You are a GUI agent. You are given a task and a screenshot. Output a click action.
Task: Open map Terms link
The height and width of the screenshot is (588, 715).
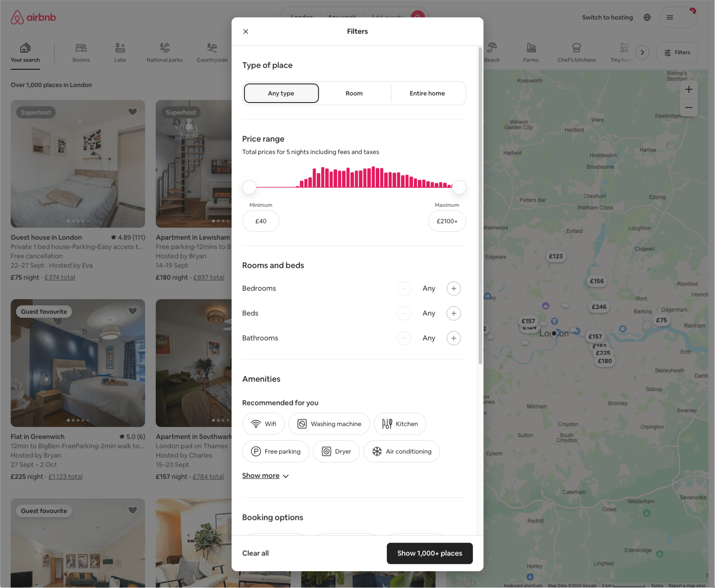tap(657, 585)
